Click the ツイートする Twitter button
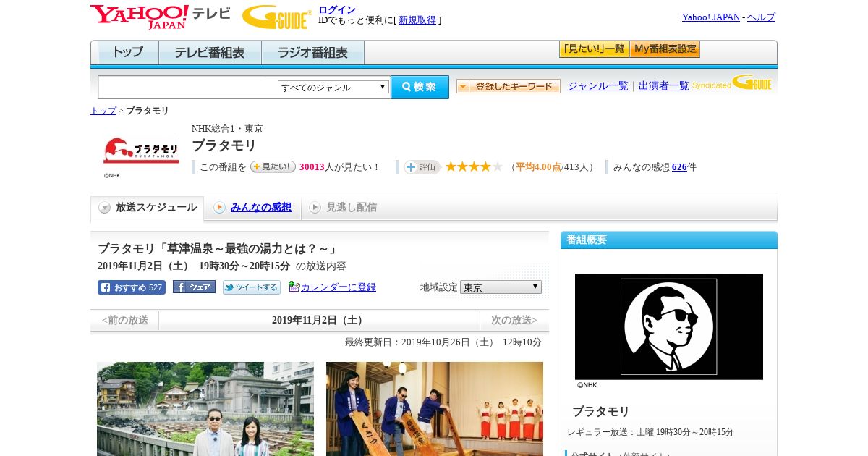Image resolution: width=868 pixels, height=456 pixels. coord(252,287)
